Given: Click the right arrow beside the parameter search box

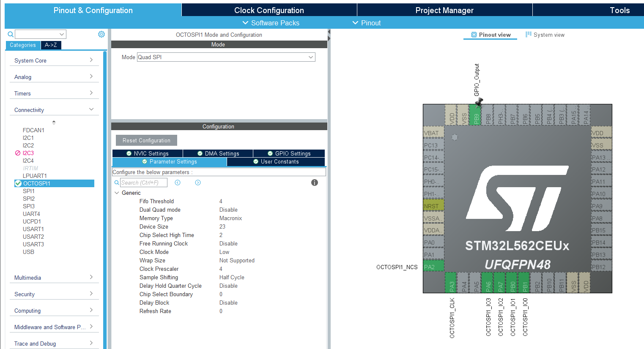Looking at the screenshot, I should (x=197, y=183).
